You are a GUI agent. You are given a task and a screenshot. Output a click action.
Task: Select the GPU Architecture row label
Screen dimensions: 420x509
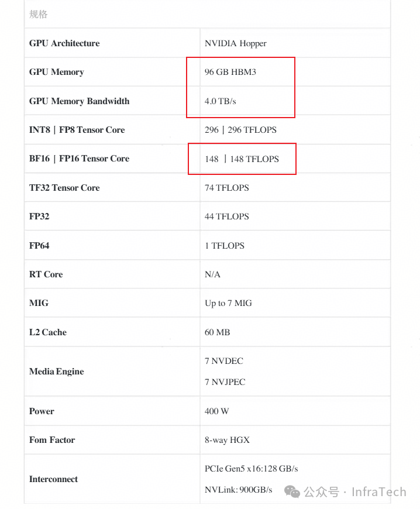tap(64, 43)
